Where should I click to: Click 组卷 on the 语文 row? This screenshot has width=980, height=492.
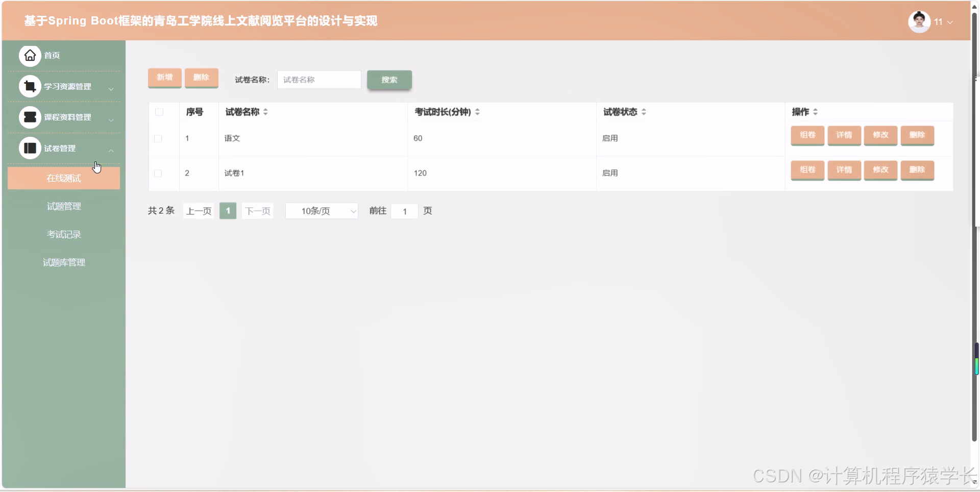click(x=807, y=136)
